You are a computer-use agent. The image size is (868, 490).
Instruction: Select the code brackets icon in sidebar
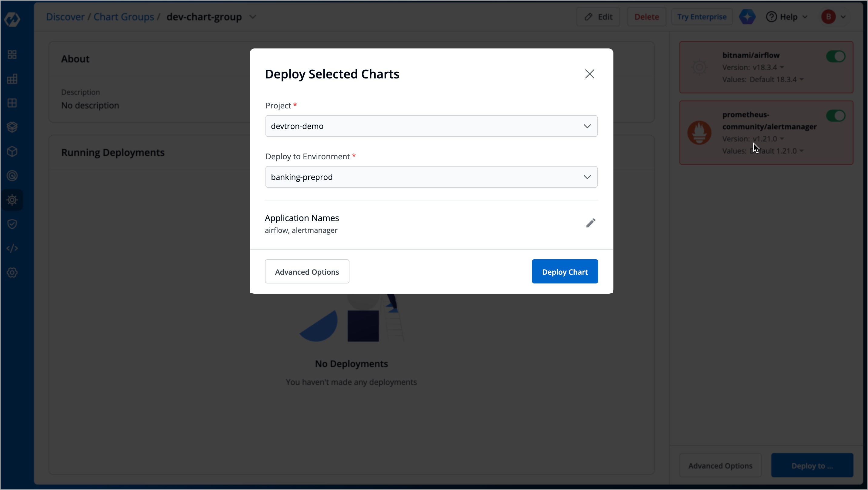[12, 248]
